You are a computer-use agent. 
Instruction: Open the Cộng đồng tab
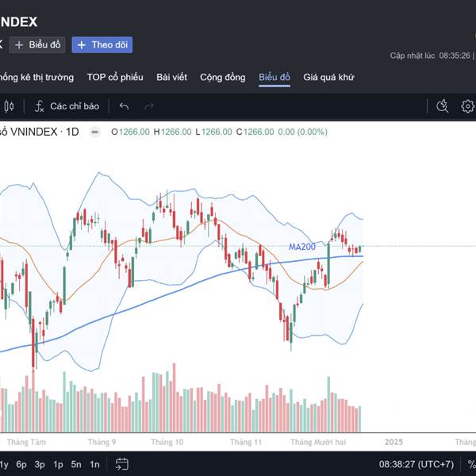click(223, 77)
